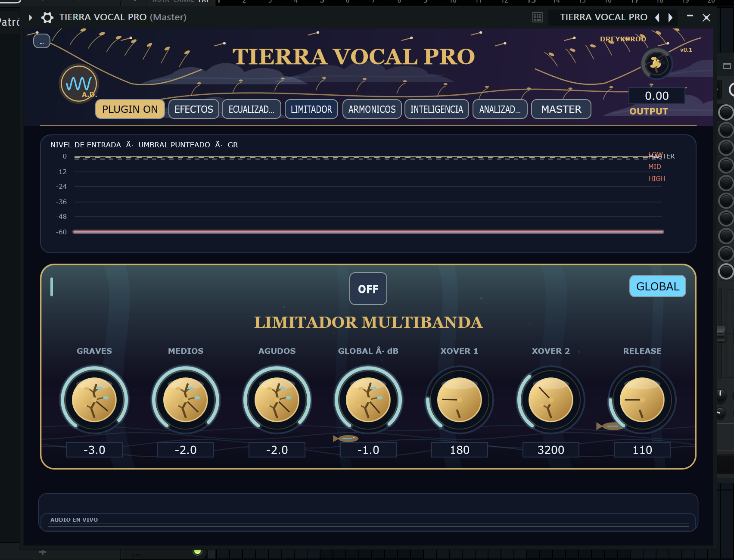Click the XOVER 1 knob
Screen dimensions: 734x560
(x=460, y=400)
